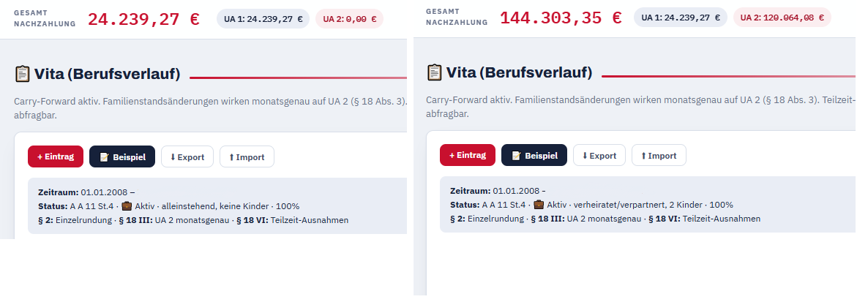Load sample data via left Beispiel button
Viewport: 868px width, 302px height.
tap(122, 156)
